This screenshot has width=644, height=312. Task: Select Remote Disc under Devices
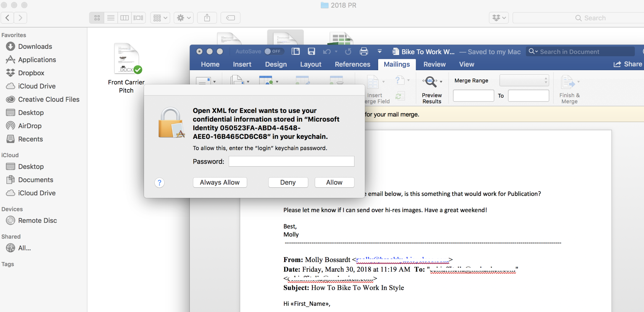point(37,220)
